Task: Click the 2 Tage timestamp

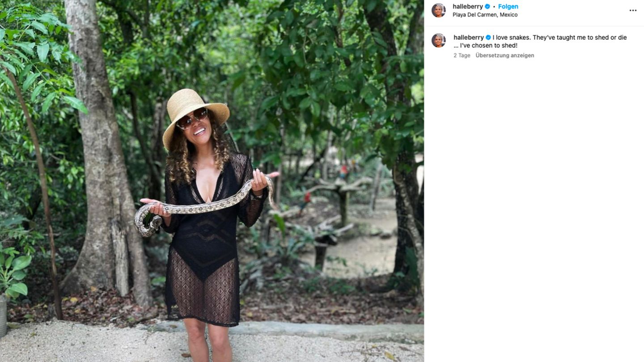Action: tap(462, 55)
